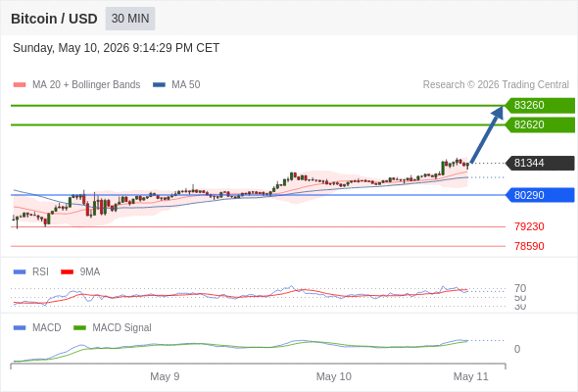Image resolution: width=578 pixels, height=392 pixels.
Task: Click the blue upward trend arrow
Action: click(487, 134)
